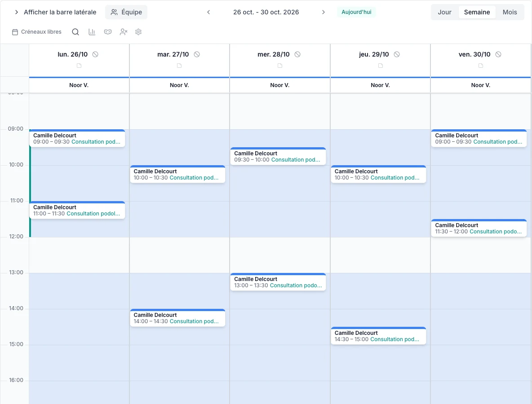Select the mer. 28/10 day header

click(x=274, y=54)
